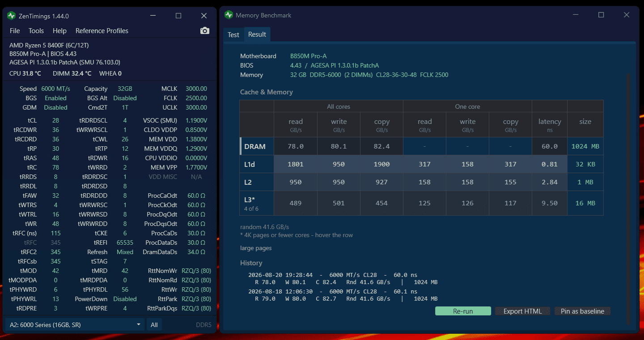Screen dimensions: 644x340
Task: Click the FCLK value 2500.00
Action: 197,98
